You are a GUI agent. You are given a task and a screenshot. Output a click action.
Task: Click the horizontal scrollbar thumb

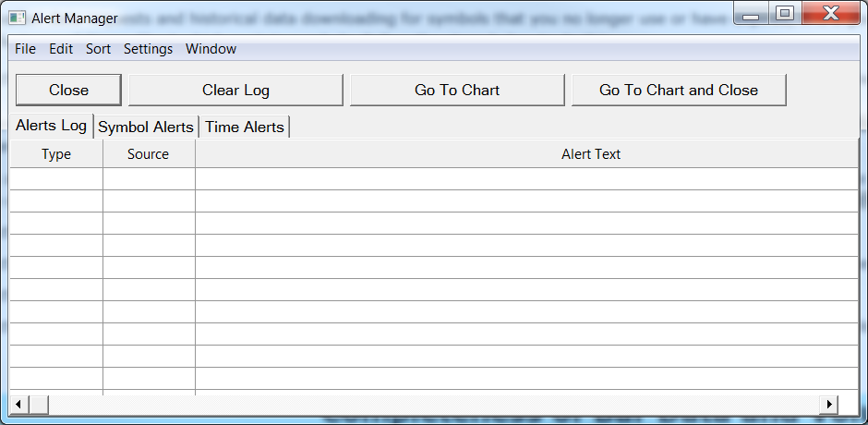pyautogui.click(x=39, y=405)
